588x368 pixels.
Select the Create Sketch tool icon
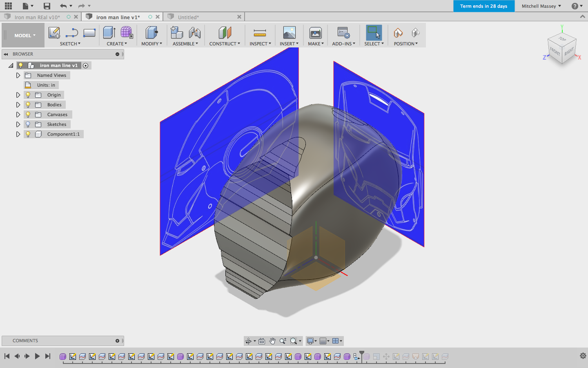pos(54,33)
